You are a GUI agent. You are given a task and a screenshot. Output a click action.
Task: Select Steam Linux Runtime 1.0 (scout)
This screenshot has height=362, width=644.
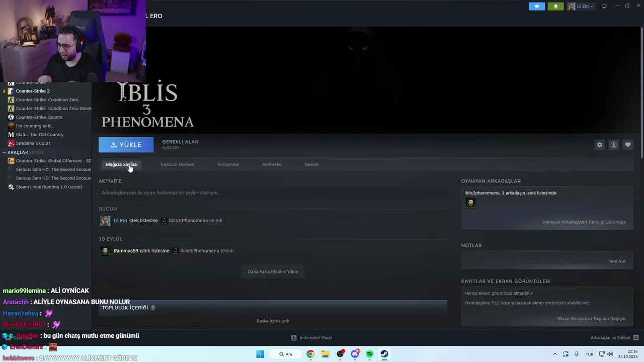pyautogui.click(x=49, y=187)
